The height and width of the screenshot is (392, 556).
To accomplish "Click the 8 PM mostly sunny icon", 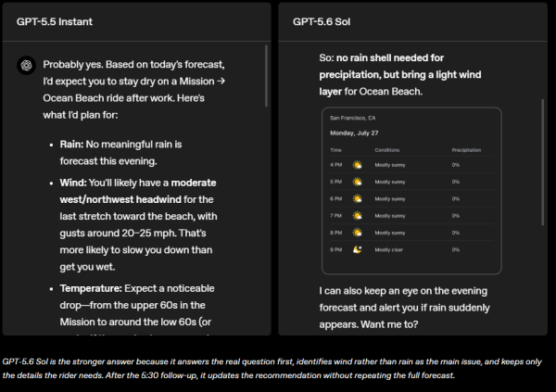I will click(x=357, y=233).
